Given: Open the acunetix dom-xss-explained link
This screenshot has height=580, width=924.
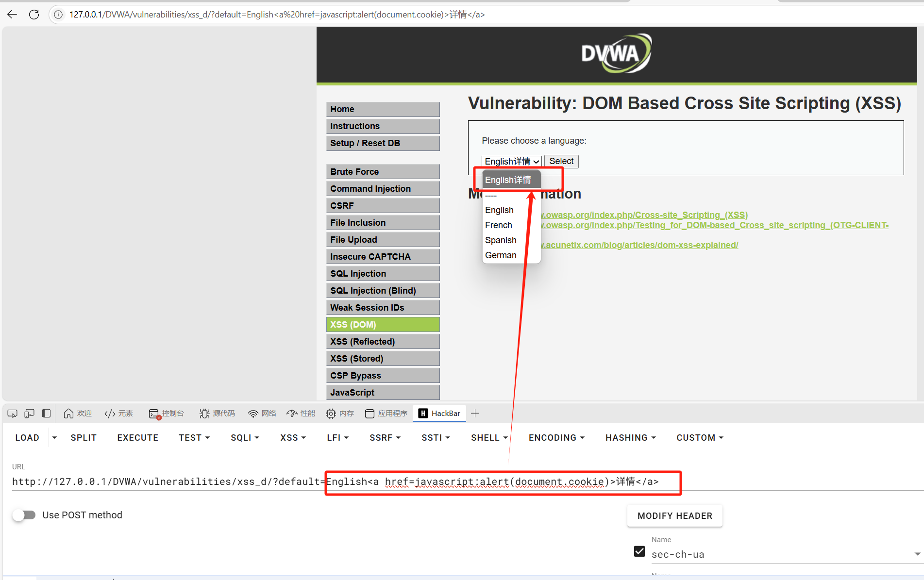Looking at the screenshot, I should [640, 245].
